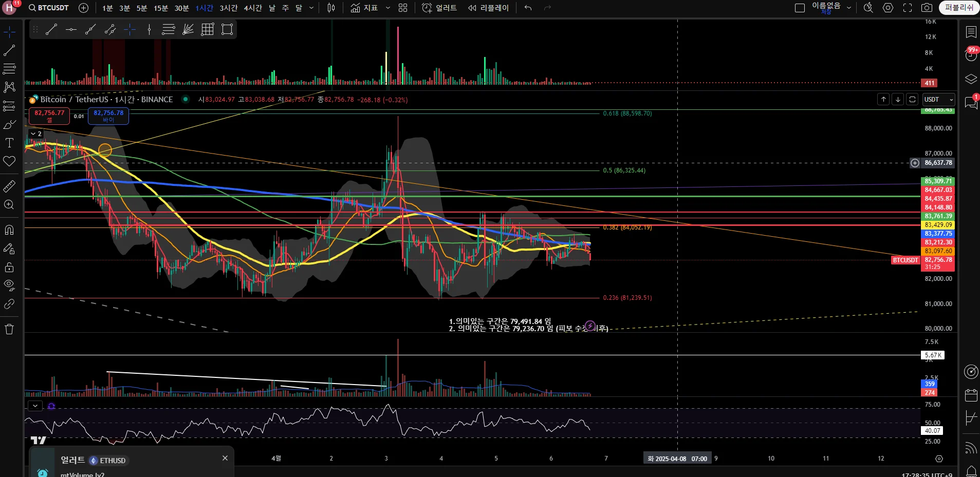Click the 퍼블리쉬 publish button
The width and height of the screenshot is (980, 477).
(959, 8)
